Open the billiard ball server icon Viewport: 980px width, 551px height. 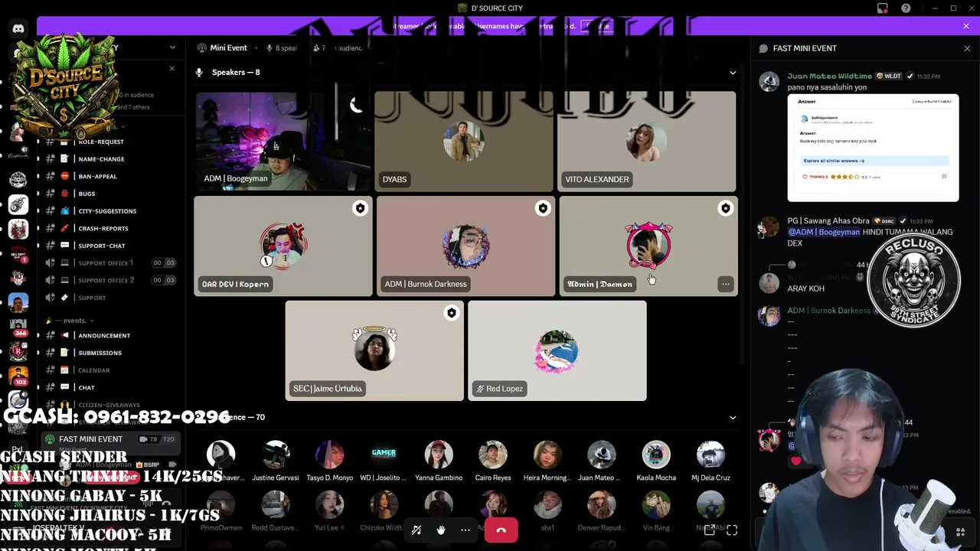pos(18,204)
